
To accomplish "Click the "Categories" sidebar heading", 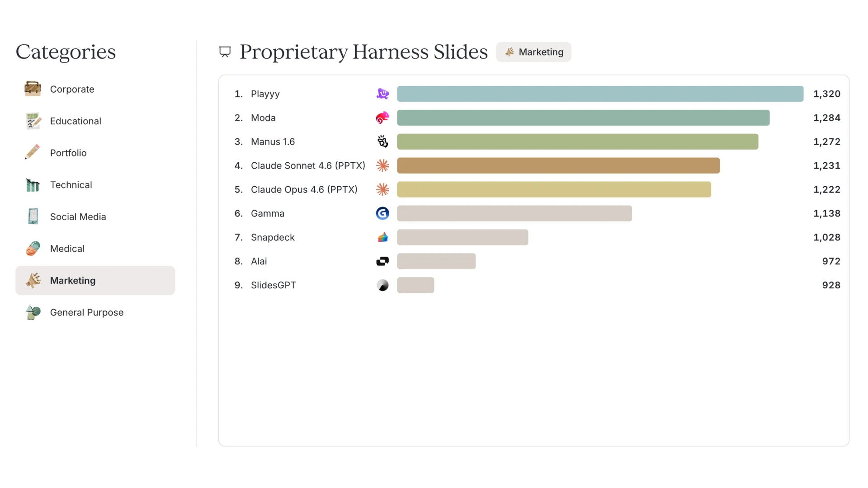I will click(x=66, y=52).
